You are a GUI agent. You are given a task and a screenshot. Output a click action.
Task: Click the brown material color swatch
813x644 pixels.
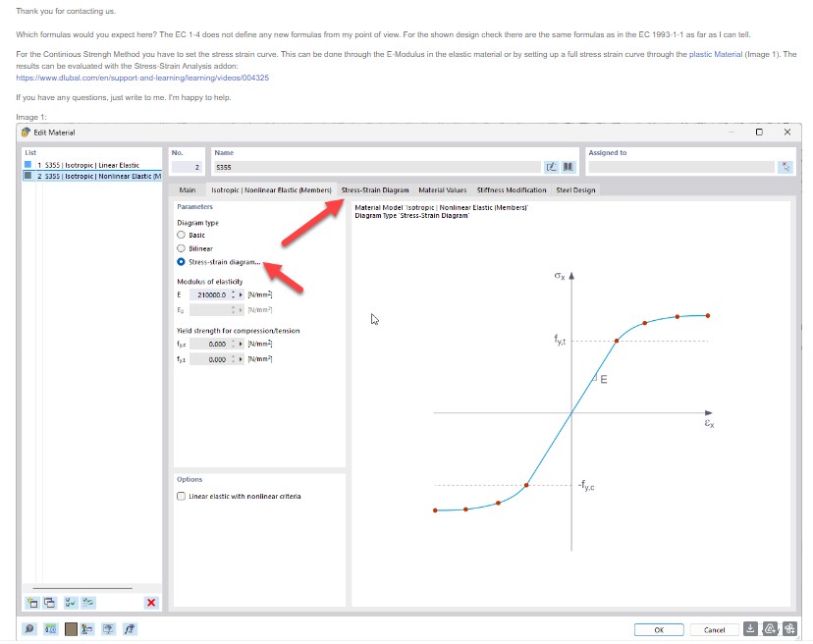[71, 629]
